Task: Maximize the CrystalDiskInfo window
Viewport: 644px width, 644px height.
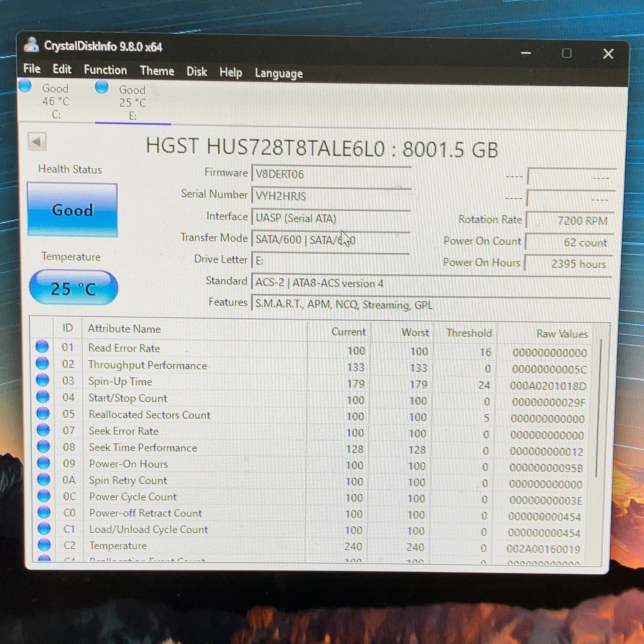Action: point(567,53)
